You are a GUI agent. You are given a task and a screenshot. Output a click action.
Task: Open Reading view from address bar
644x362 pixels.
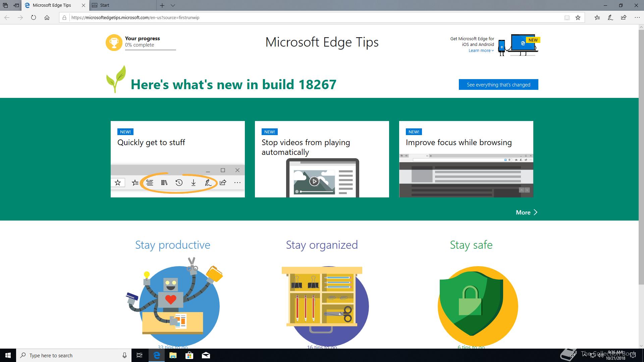[x=567, y=18]
